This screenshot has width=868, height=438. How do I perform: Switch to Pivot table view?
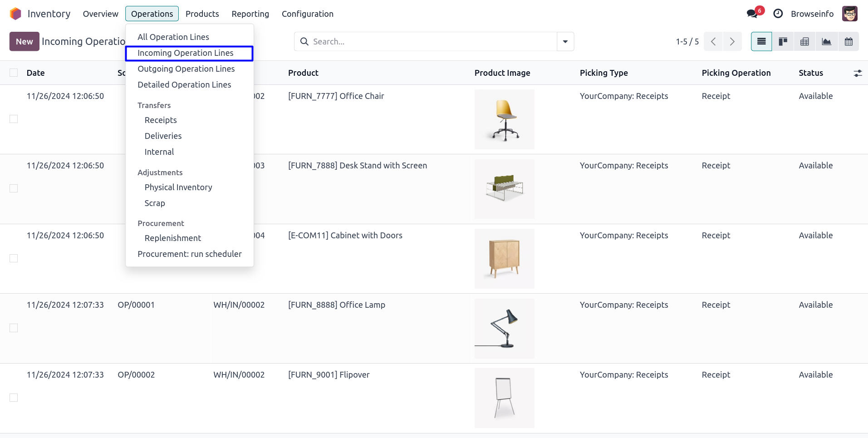804,42
